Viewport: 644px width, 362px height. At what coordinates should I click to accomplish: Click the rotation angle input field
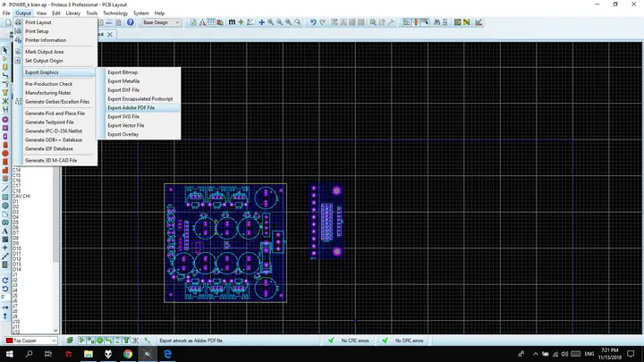point(5,297)
